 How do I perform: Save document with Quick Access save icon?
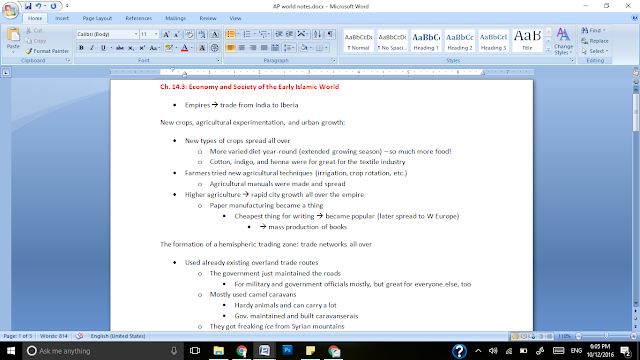click(28, 6)
